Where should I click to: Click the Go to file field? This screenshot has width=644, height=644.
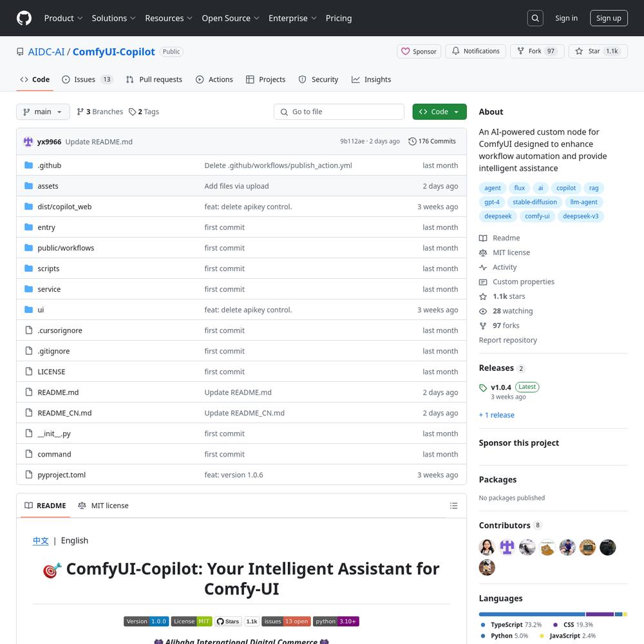pyautogui.click(x=339, y=111)
